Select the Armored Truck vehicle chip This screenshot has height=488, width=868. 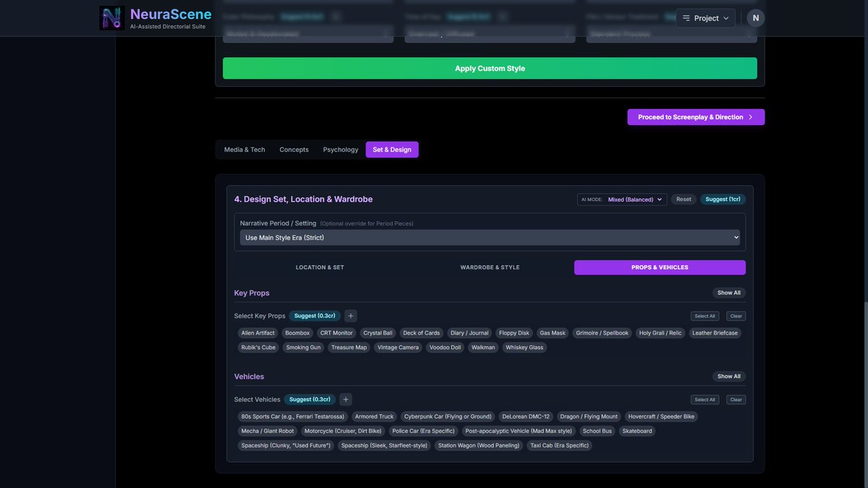(x=374, y=416)
